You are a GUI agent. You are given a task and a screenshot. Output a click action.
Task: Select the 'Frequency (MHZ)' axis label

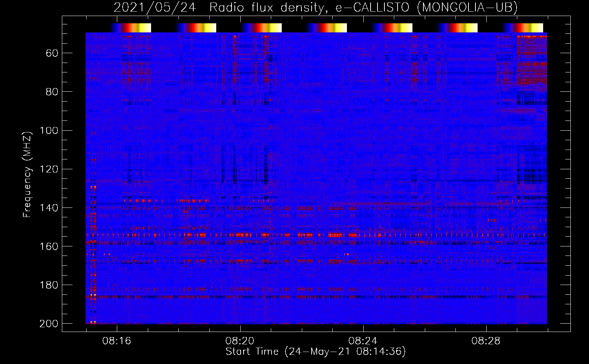coord(27,175)
